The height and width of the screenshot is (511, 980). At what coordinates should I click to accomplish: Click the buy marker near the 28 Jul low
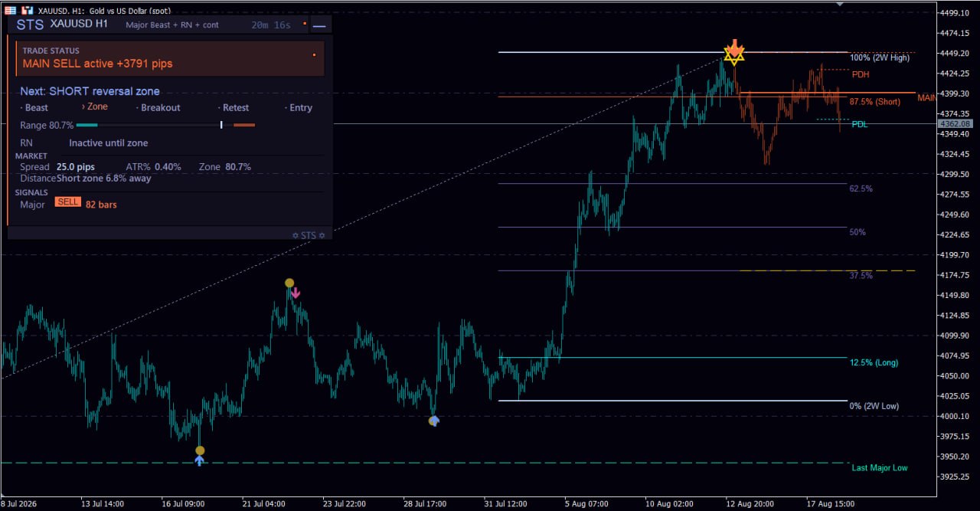pyautogui.click(x=434, y=421)
